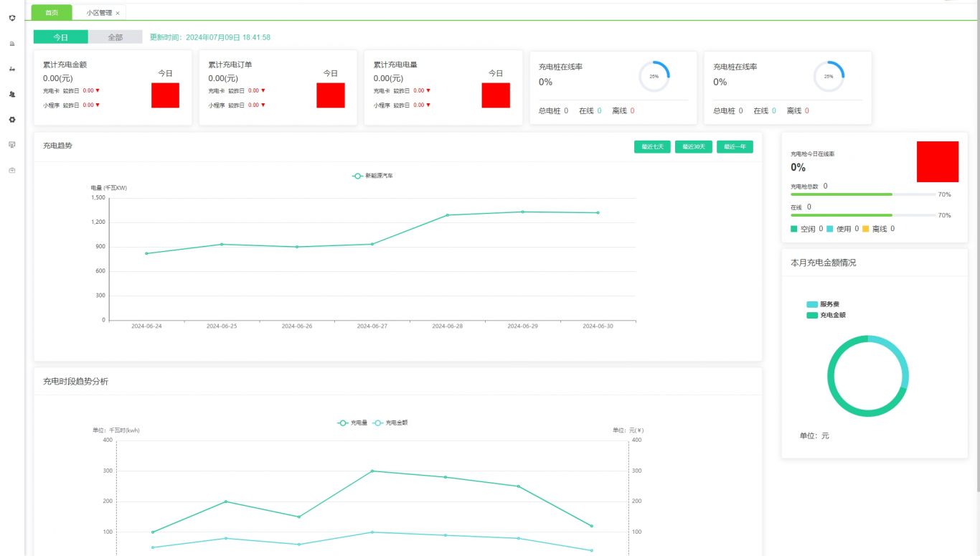Screen dimensions: 980x556
Task: Click 2024-06-27 on the 充电趋势 x-axis
Action: click(372, 326)
